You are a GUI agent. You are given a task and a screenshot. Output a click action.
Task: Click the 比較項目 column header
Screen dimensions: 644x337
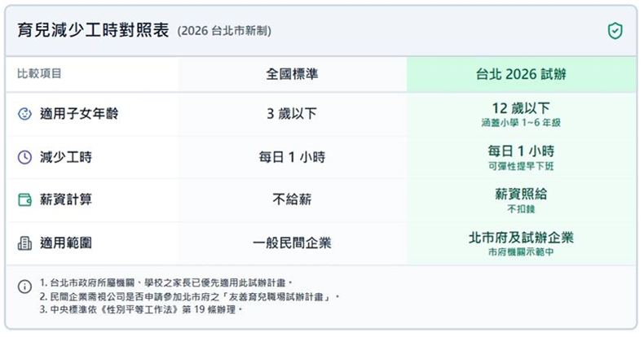(x=40, y=74)
